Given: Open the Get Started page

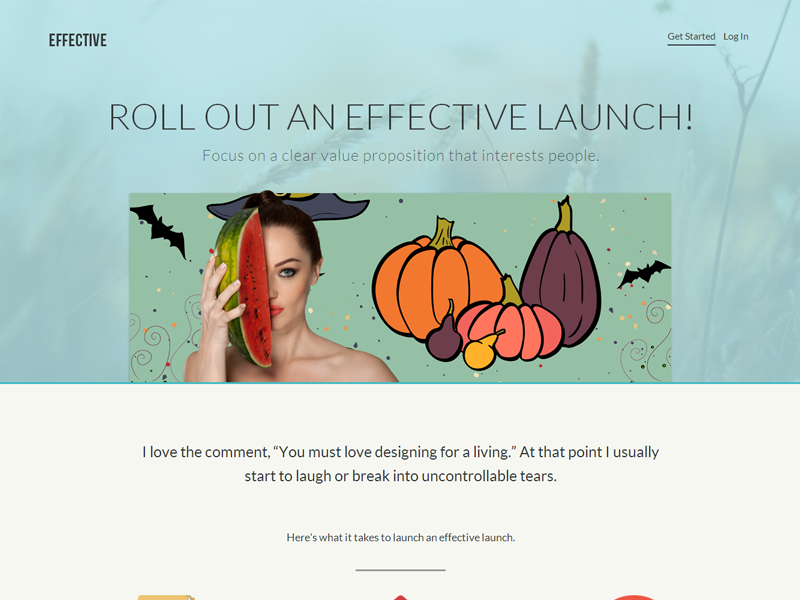Looking at the screenshot, I should [691, 37].
